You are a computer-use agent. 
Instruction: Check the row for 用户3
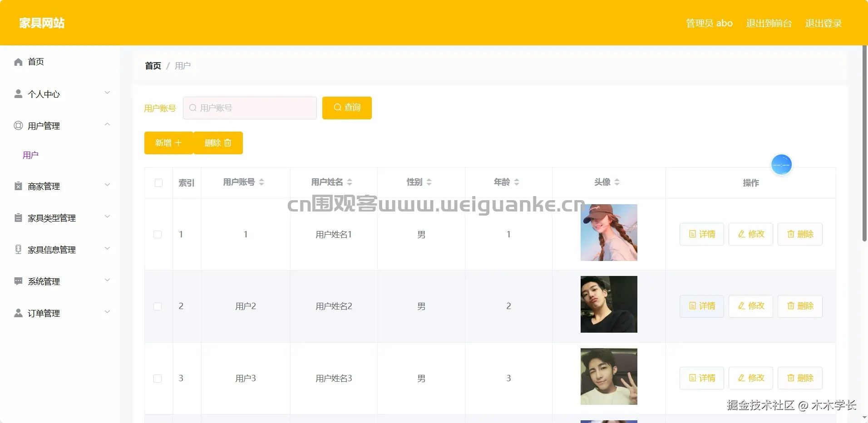158,379
